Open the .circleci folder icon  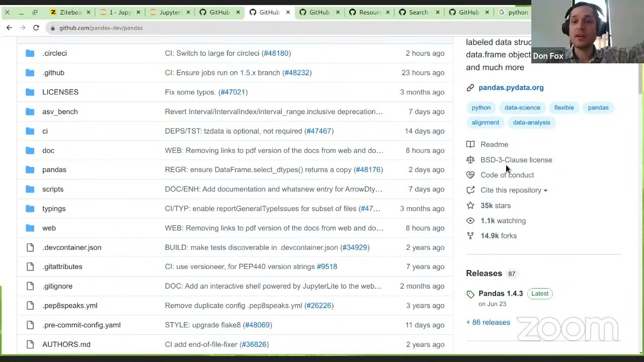(x=30, y=53)
